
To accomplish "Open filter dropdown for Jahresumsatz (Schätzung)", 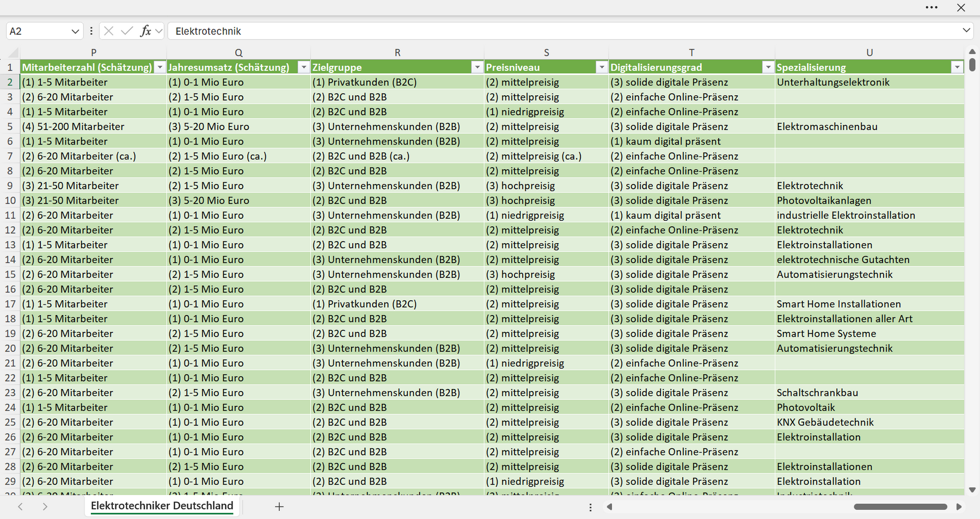I will 304,67.
